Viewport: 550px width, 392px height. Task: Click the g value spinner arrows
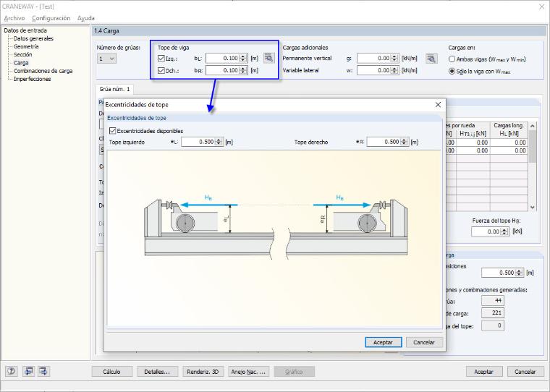click(394, 58)
